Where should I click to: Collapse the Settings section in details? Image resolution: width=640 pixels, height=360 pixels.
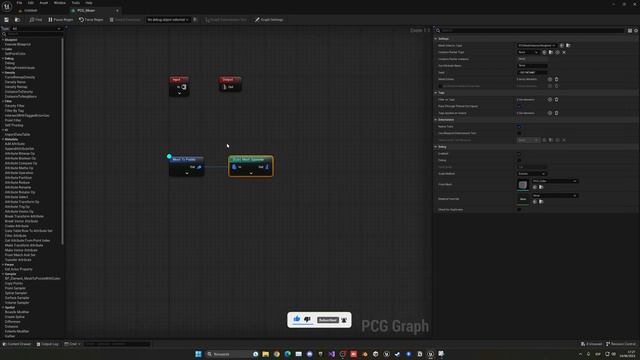(436, 39)
